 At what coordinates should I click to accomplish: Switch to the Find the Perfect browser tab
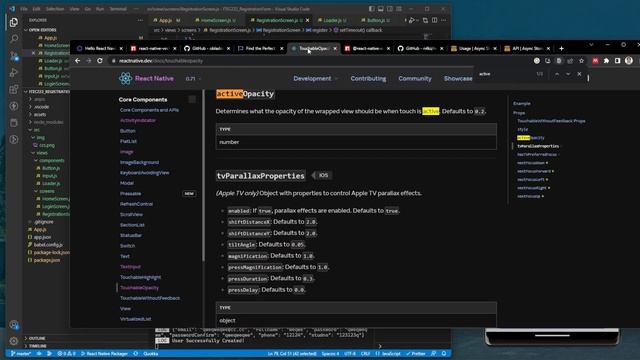tap(260, 48)
